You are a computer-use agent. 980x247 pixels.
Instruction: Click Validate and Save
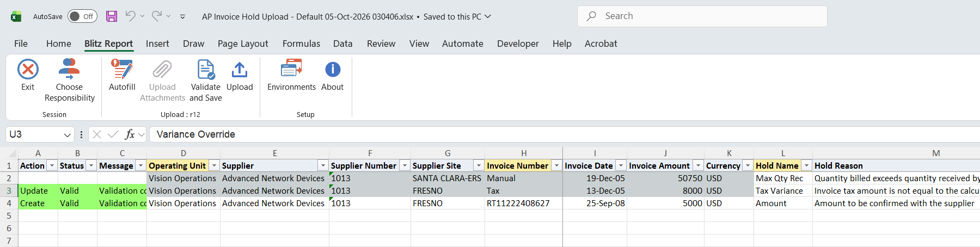click(206, 81)
